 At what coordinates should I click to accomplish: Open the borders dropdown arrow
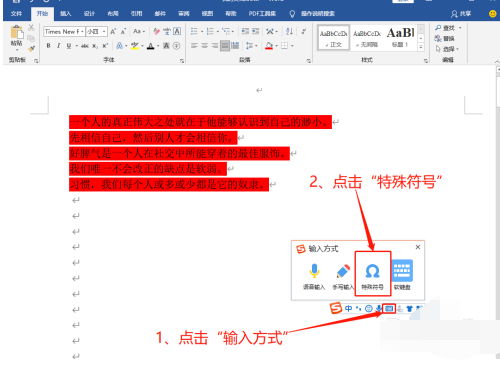292,46
